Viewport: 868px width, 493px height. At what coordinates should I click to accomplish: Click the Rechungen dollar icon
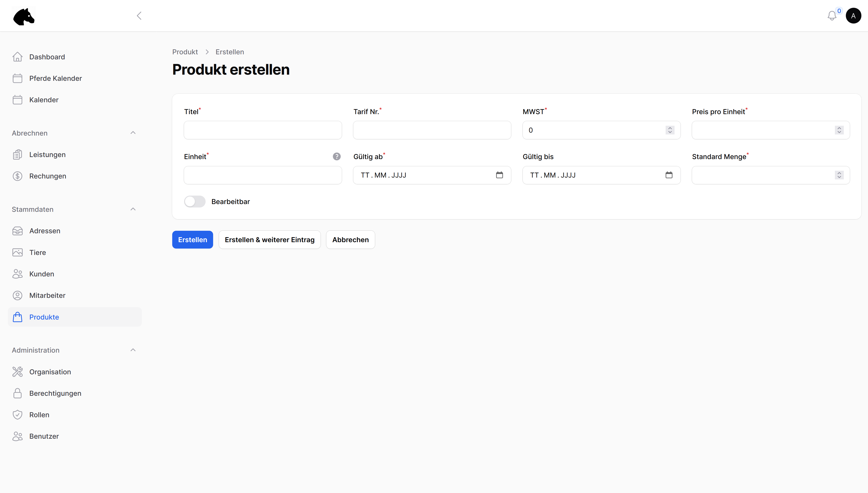tap(17, 176)
